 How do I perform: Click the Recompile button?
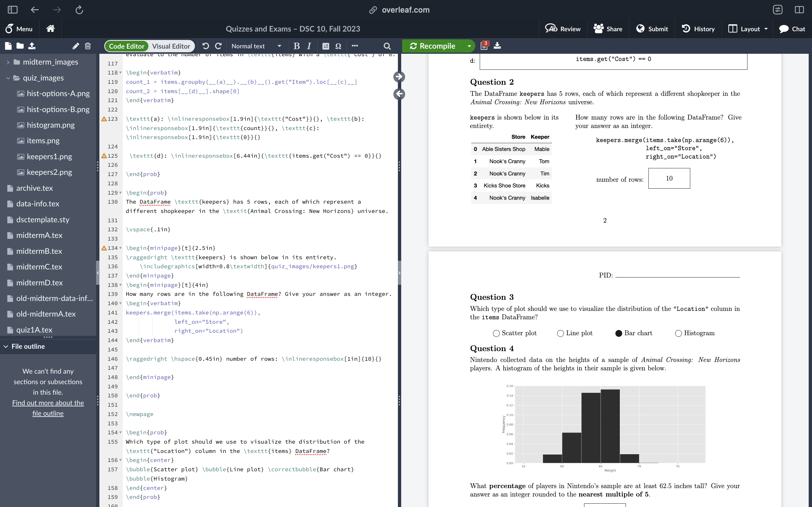[x=432, y=46]
